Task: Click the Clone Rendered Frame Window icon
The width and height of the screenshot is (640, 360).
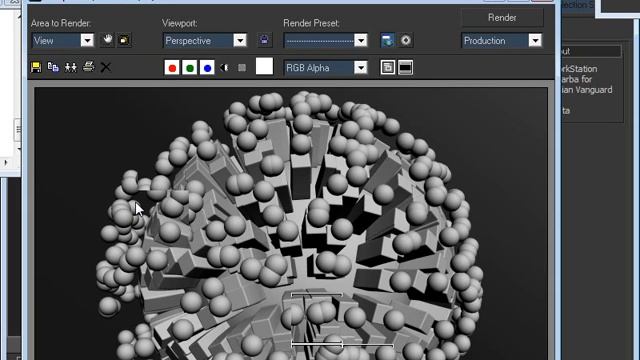Action: coord(71,67)
